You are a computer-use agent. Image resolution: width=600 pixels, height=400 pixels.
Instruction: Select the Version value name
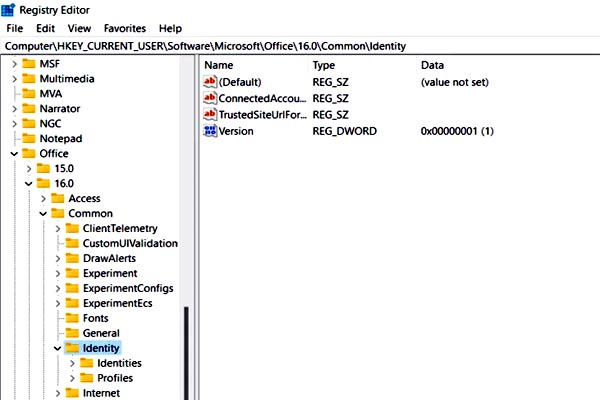tap(236, 131)
